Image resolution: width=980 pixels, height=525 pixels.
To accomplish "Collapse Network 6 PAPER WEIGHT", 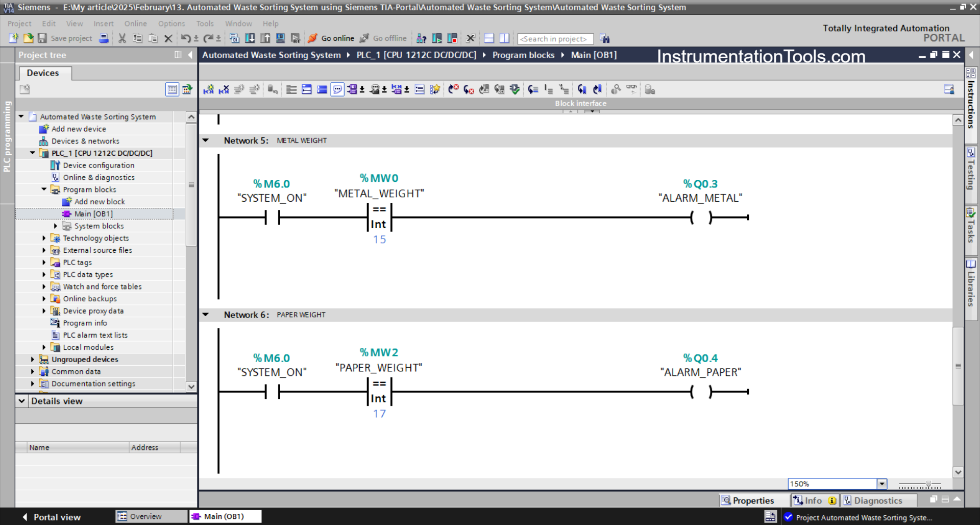I will [206, 315].
